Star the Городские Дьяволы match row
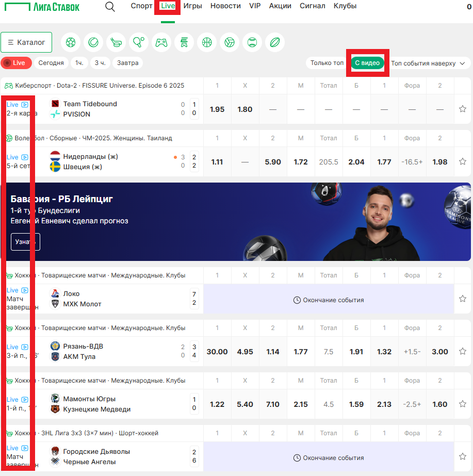Viewport: 473px width, 476px height. [x=462, y=456]
